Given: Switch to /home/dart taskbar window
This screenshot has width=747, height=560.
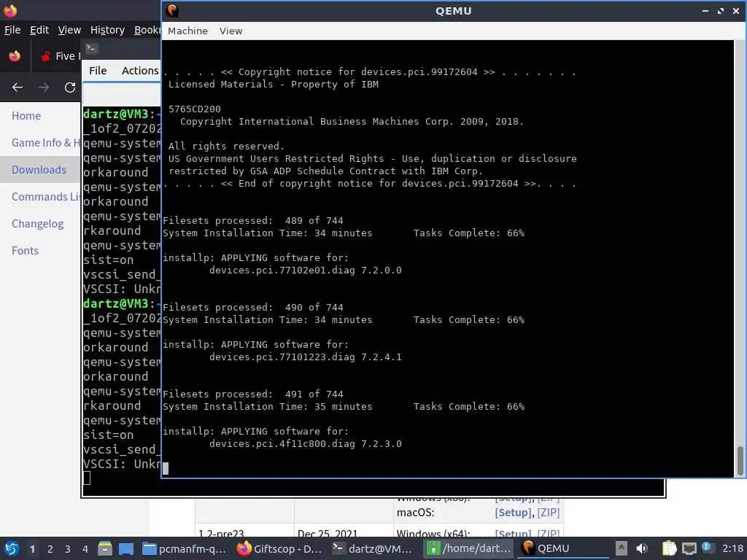Looking at the screenshot, I should pyautogui.click(x=468, y=548).
